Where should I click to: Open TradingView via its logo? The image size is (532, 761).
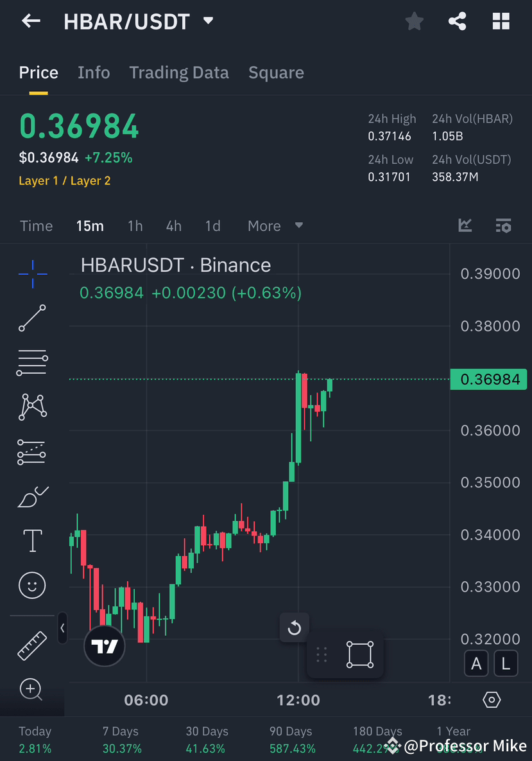[104, 646]
